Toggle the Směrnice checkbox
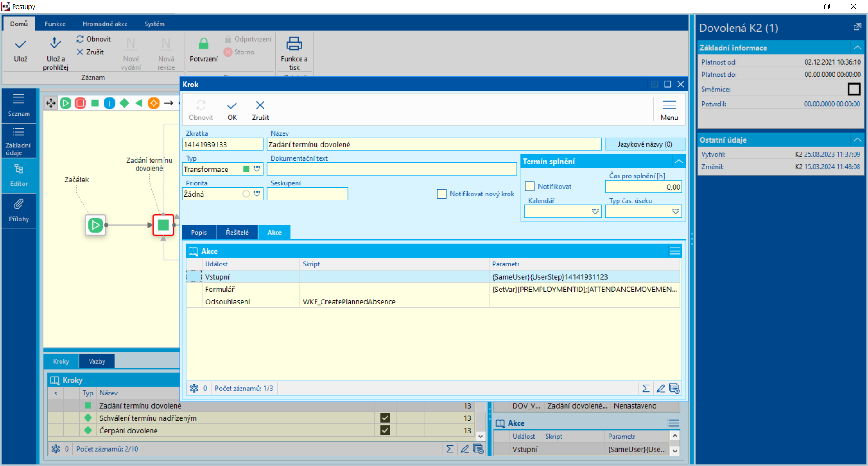868x466 pixels. click(854, 89)
